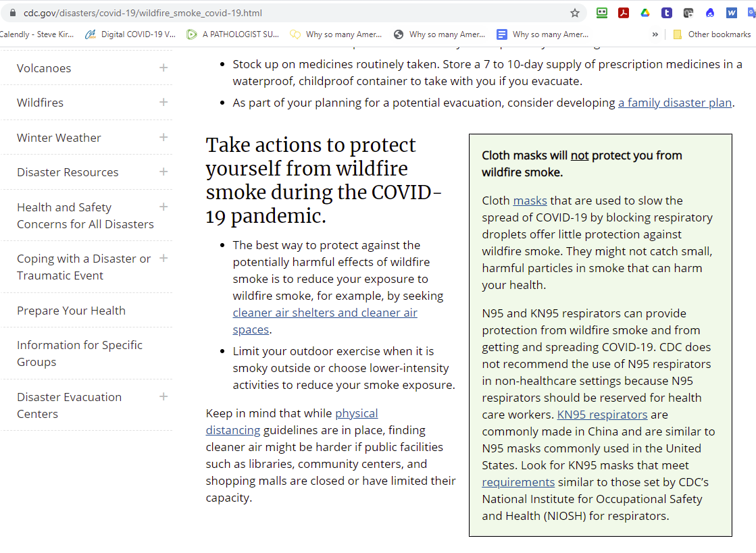Open Health and Safety Concerns link
Screen dimensions: 756x553
pos(85,216)
